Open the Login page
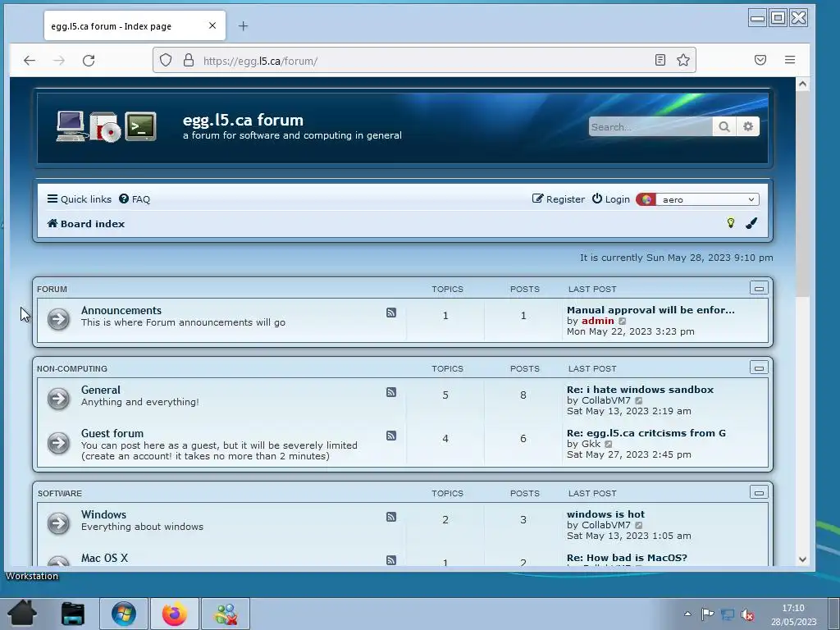This screenshot has width=840, height=630. coord(610,199)
